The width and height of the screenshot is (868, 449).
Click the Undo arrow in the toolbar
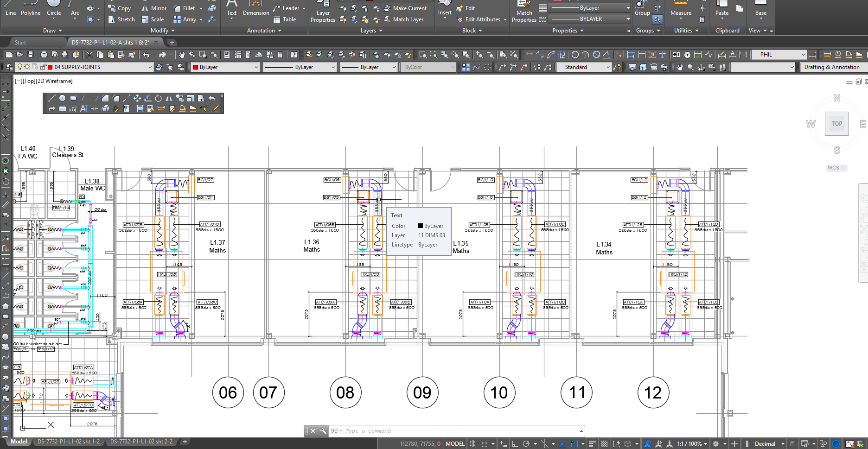tap(146, 55)
